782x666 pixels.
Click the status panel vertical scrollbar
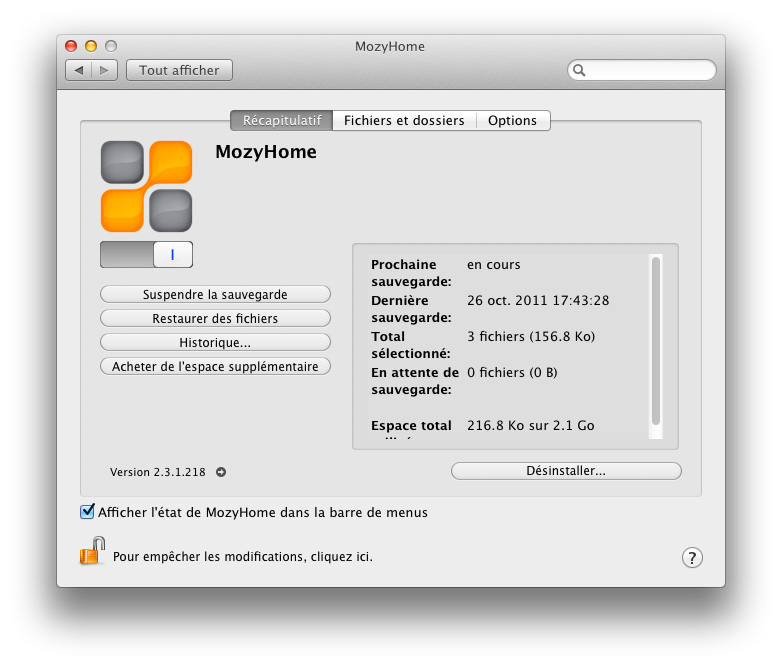(656, 341)
